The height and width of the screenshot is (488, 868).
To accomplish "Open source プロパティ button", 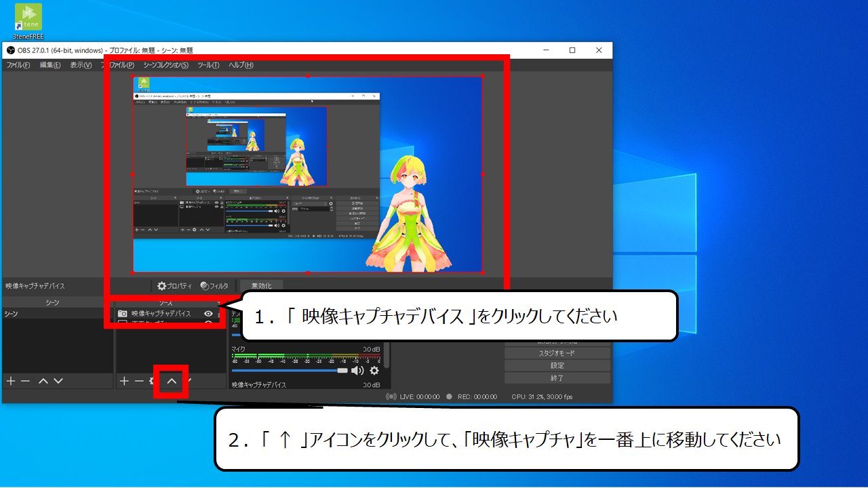I will click(x=174, y=286).
